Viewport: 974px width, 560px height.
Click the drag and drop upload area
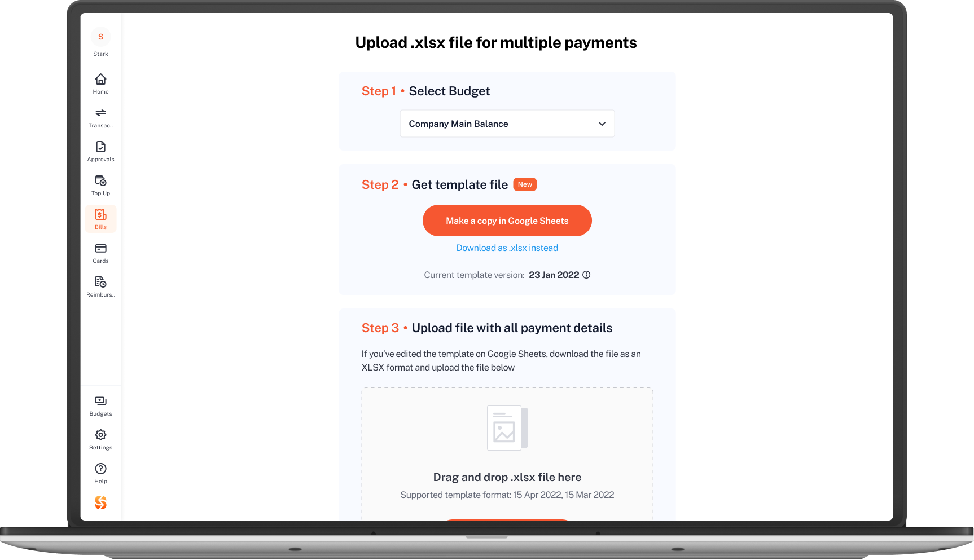[507, 453]
